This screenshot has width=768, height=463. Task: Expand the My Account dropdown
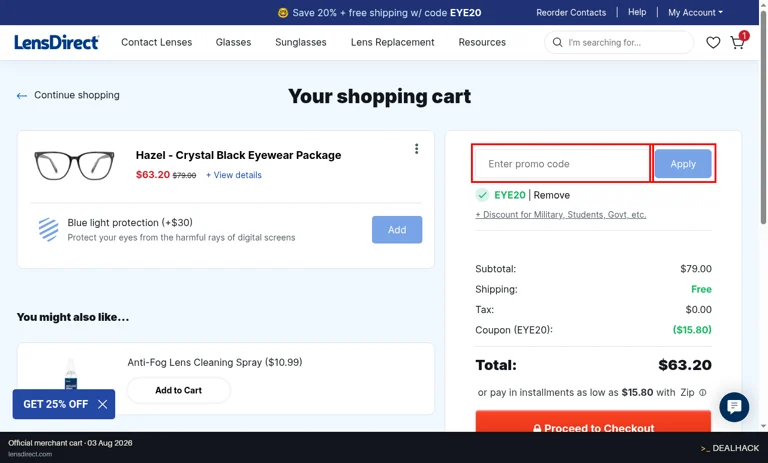click(x=695, y=13)
